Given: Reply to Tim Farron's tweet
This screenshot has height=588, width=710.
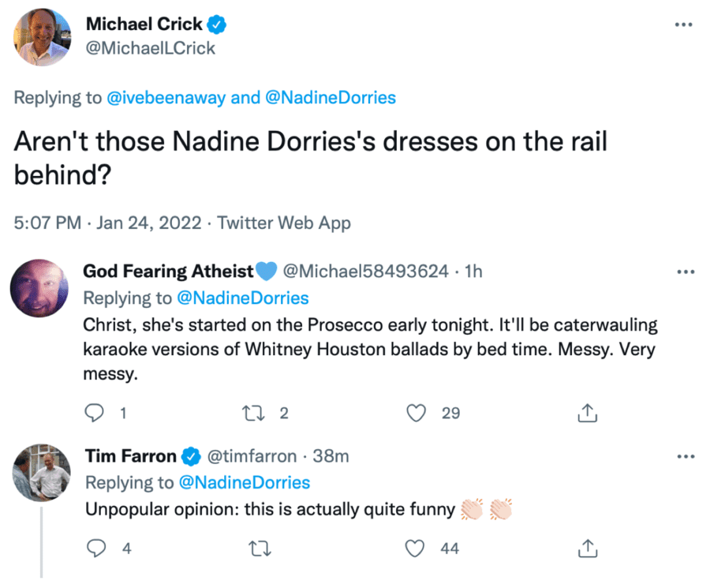Looking at the screenshot, I should [95, 547].
